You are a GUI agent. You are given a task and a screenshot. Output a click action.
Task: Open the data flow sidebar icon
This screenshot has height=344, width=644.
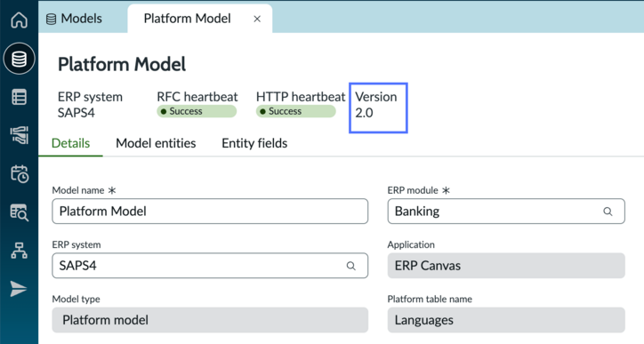click(x=19, y=135)
